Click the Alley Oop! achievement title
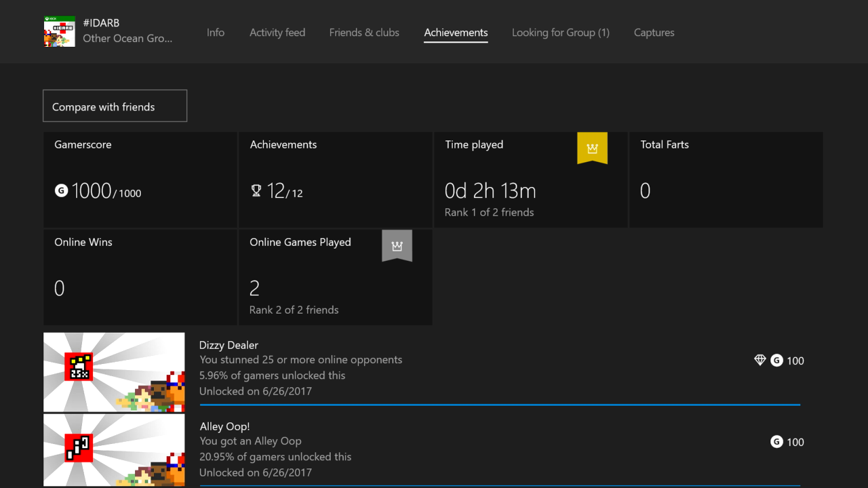 pyautogui.click(x=224, y=426)
